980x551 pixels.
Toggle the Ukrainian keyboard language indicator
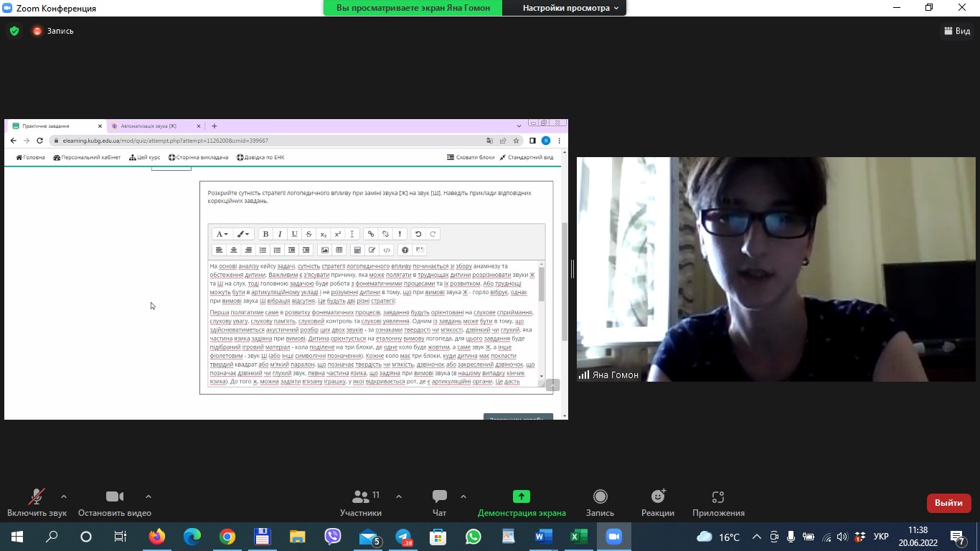click(882, 537)
